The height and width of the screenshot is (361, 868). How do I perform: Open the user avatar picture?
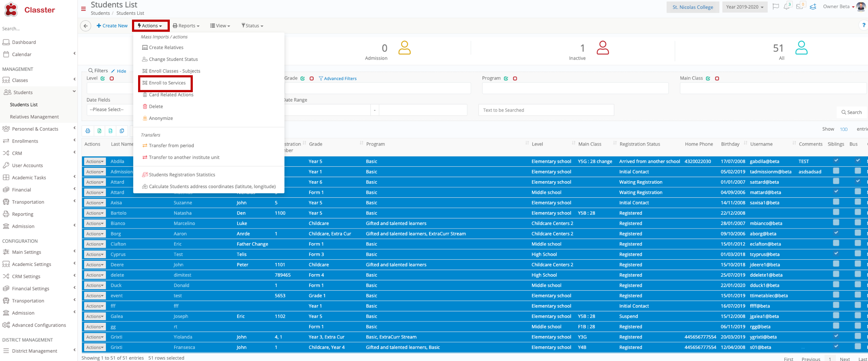[x=861, y=7]
